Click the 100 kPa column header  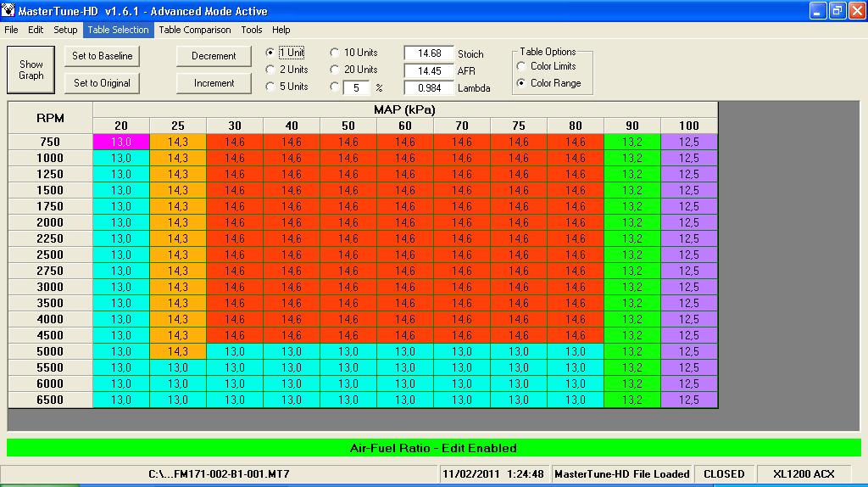pyautogui.click(x=689, y=126)
